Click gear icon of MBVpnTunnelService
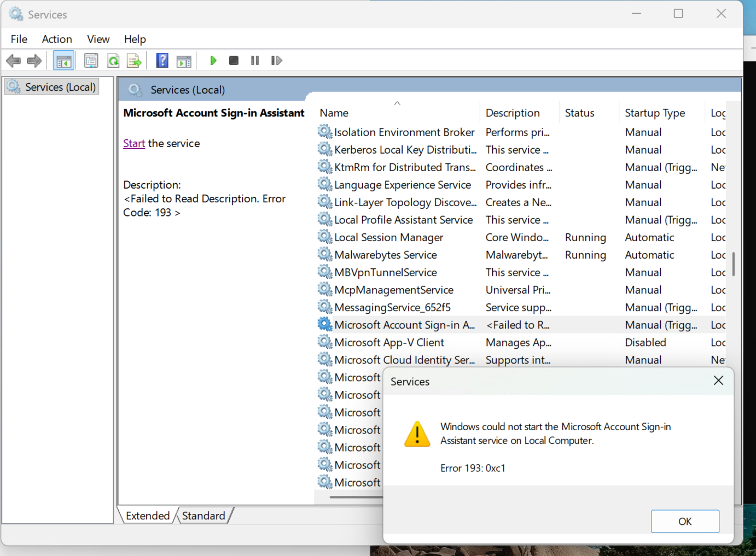Image resolution: width=756 pixels, height=556 pixels. 325,272
